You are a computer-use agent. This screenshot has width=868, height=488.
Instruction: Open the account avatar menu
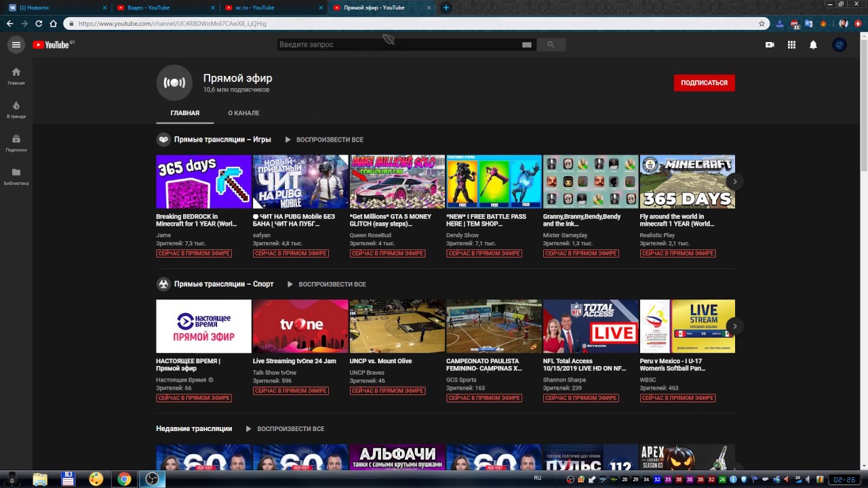[x=840, y=45]
